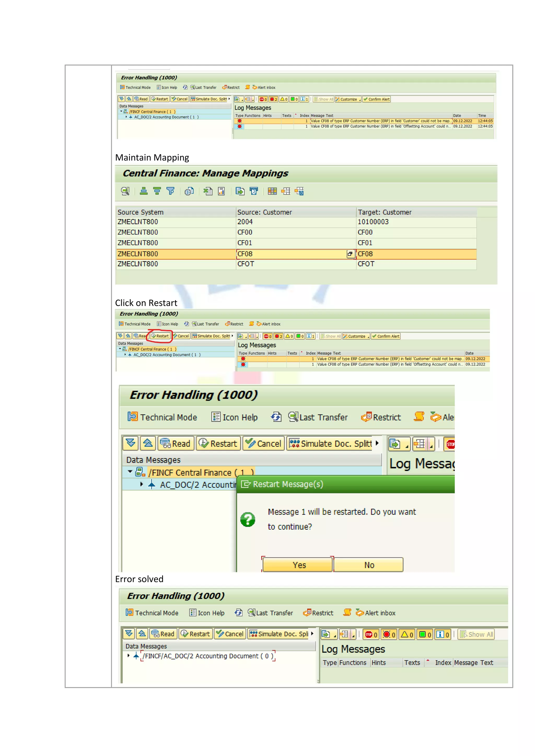Click No in Restart Message(s) dialog
This screenshot has width=535, height=756.
369,565
